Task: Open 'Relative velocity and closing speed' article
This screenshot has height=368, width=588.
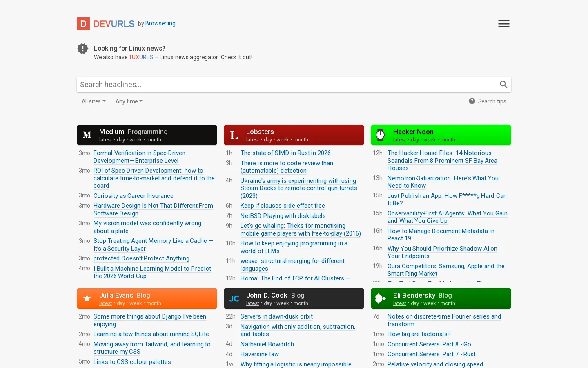Action: 435,364
